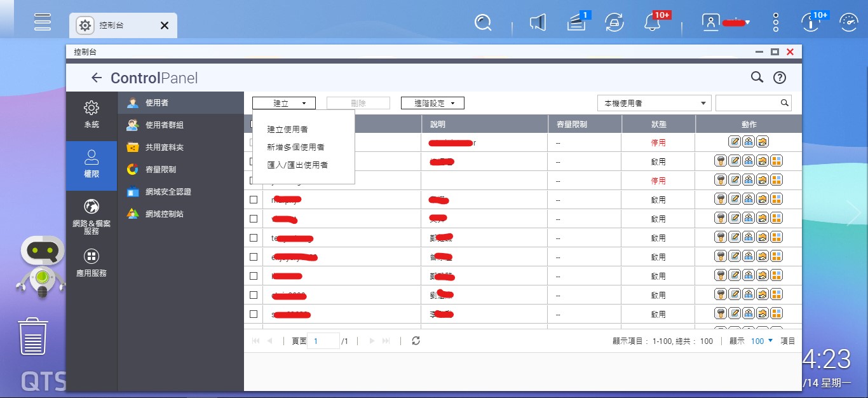Open the volume announcements megaphone icon

point(538,23)
